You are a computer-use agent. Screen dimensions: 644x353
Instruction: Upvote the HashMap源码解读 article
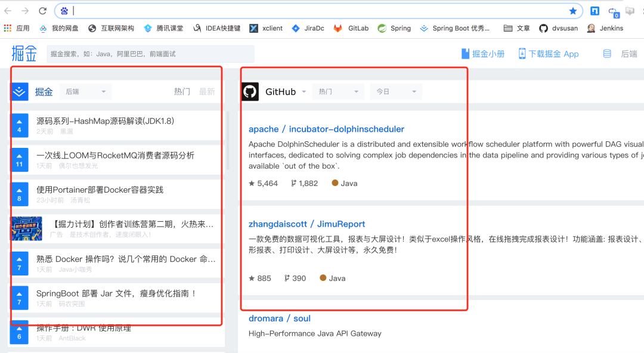point(19,125)
